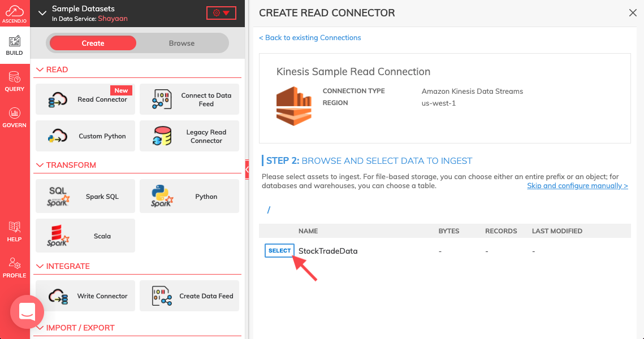This screenshot has height=339, width=644.
Task: Open the Govern section
Action: point(14,118)
